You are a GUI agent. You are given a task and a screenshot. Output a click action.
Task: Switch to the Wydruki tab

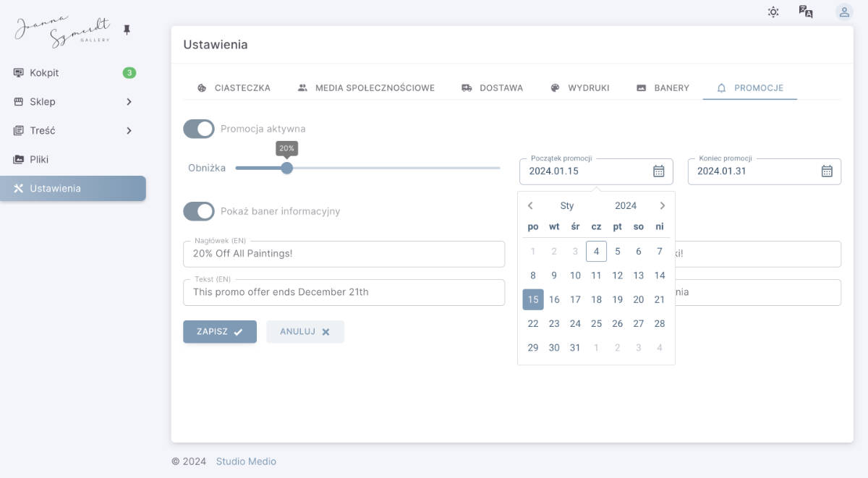pyautogui.click(x=579, y=88)
